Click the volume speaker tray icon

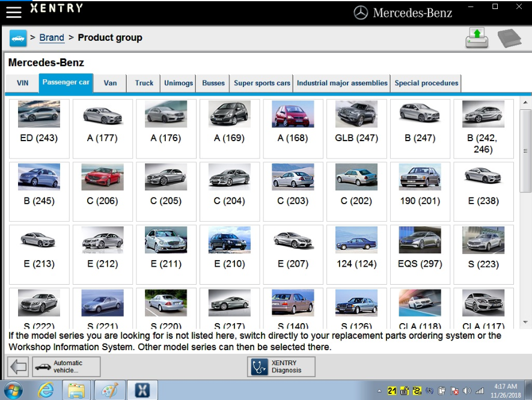click(x=467, y=391)
